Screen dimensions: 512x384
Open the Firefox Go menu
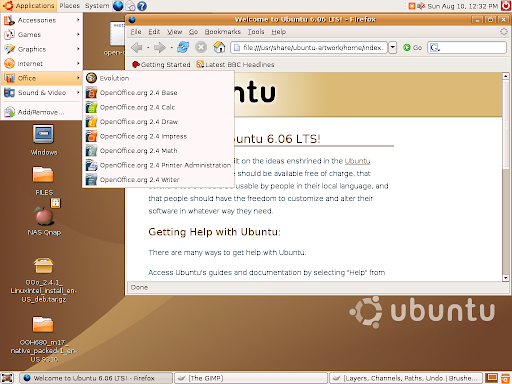(x=193, y=32)
